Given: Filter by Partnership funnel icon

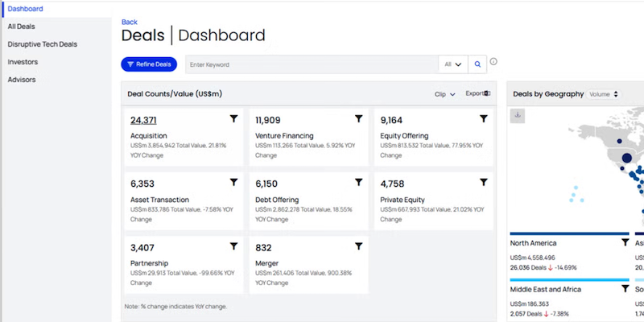Looking at the screenshot, I should pos(233,246).
